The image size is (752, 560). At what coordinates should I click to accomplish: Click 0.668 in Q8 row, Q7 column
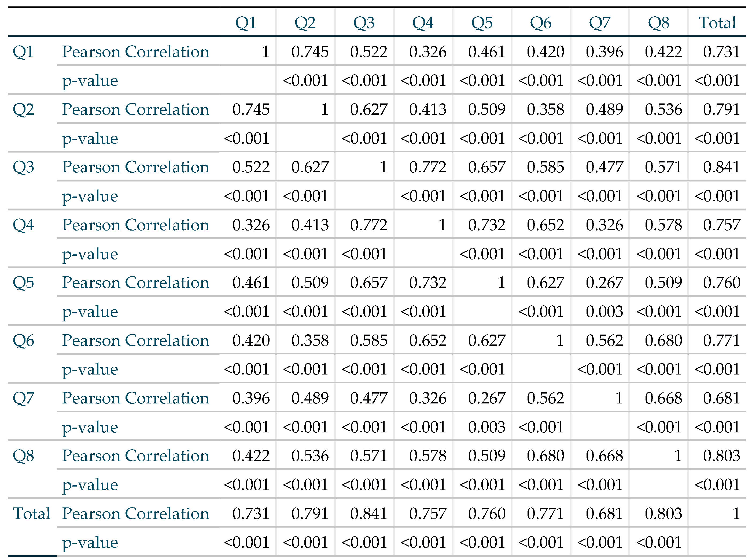click(x=604, y=456)
